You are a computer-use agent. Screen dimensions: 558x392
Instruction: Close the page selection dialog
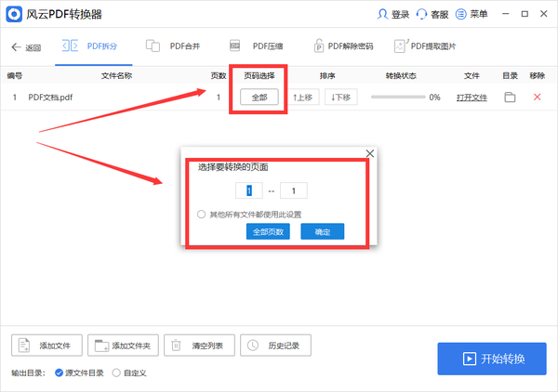point(369,153)
